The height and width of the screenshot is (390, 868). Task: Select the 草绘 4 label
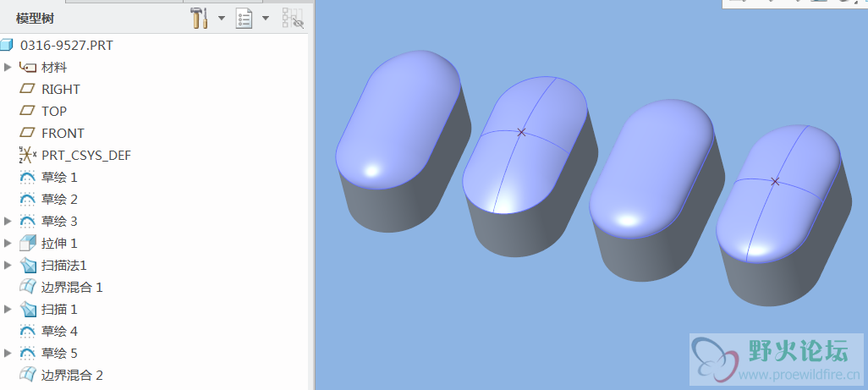click(60, 332)
